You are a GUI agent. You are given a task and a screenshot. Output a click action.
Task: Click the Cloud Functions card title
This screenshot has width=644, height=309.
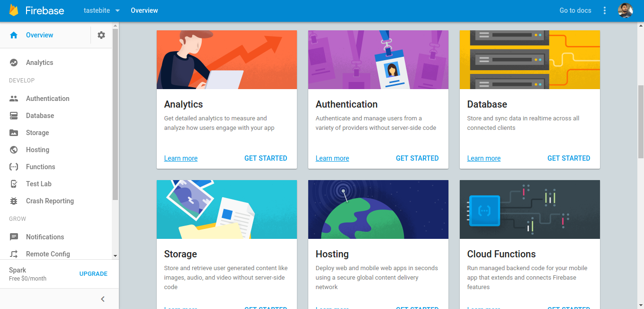pyautogui.click(x=501, y=254)
